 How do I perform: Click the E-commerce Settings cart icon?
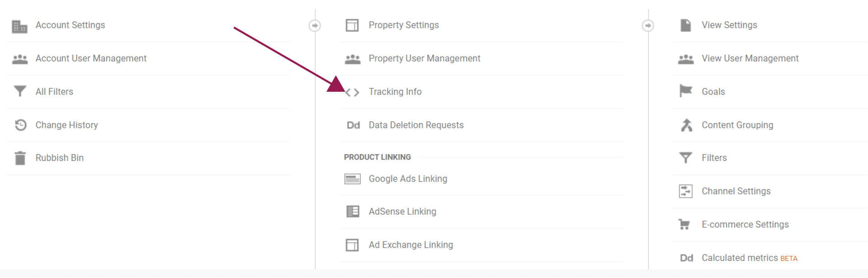pos(685,224)
